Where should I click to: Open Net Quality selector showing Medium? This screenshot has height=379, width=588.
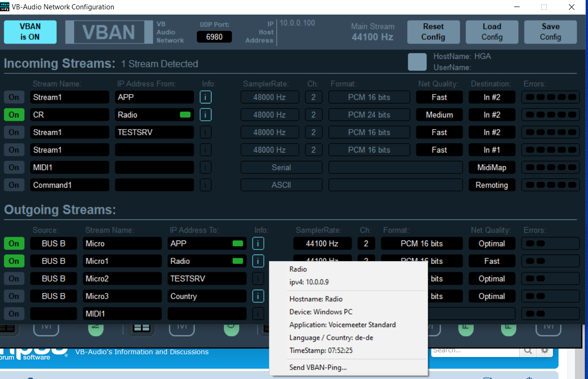(439, 115)
